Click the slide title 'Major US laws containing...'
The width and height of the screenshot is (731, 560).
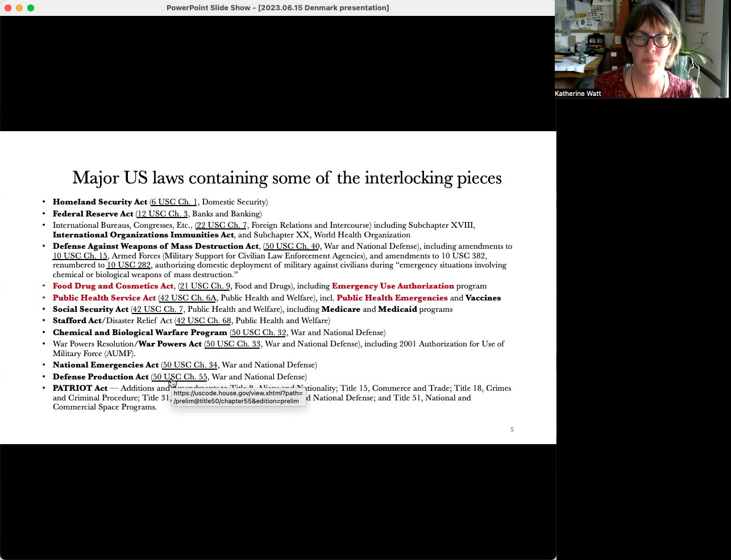tap(287, 178)
